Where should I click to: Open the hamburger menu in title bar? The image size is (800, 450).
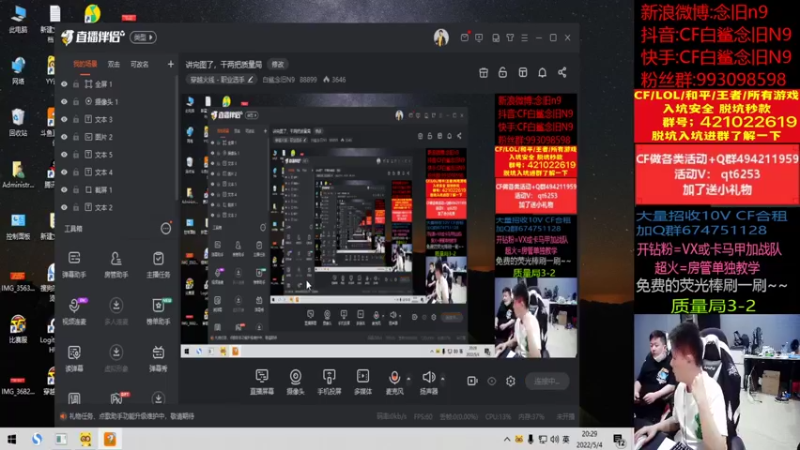524,38
